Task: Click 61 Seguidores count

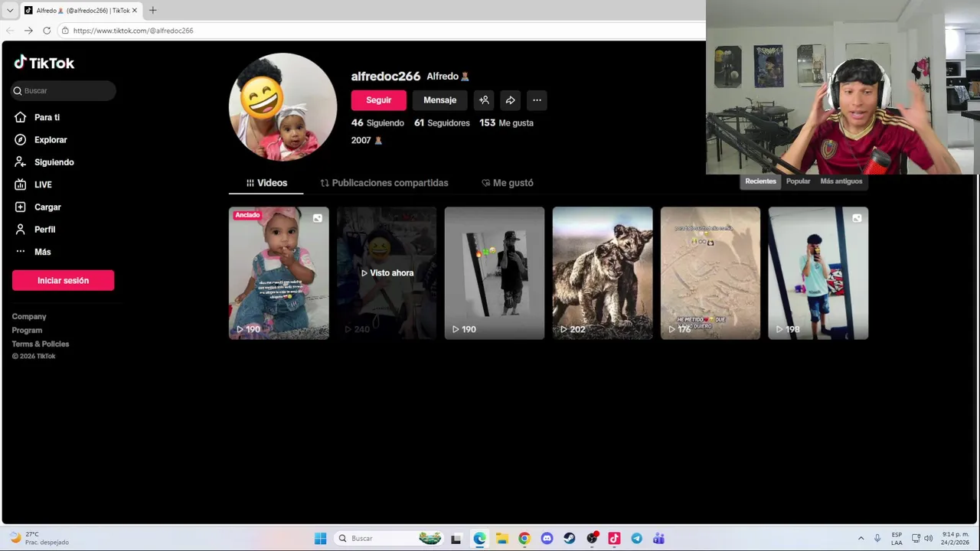Action: (x=442, y=122)
